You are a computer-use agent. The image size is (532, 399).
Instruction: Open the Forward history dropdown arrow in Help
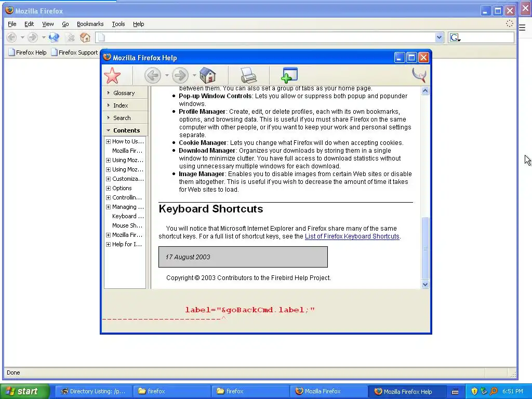pyautogui.click(x=194, y=75)
